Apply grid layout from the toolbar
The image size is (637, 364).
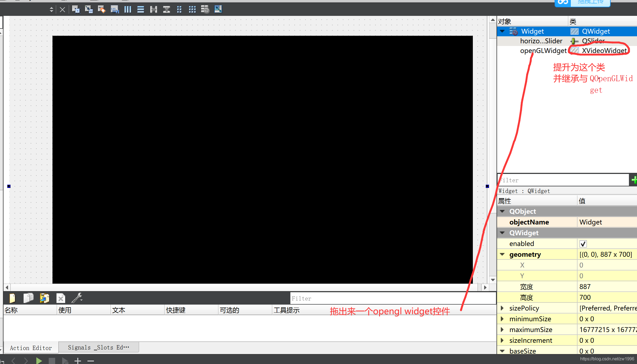tap(192, 10)
